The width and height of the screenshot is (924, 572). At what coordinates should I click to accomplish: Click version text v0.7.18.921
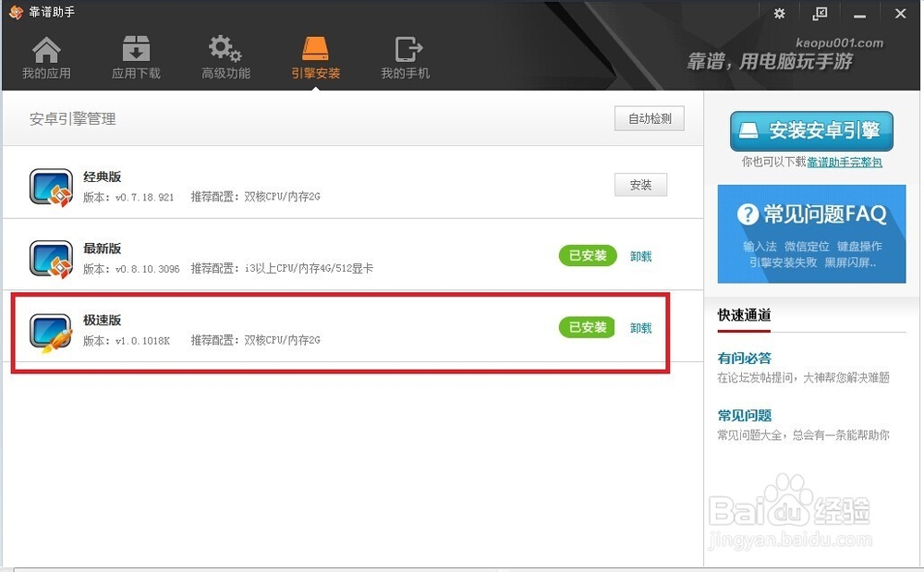tap(144, 198)
